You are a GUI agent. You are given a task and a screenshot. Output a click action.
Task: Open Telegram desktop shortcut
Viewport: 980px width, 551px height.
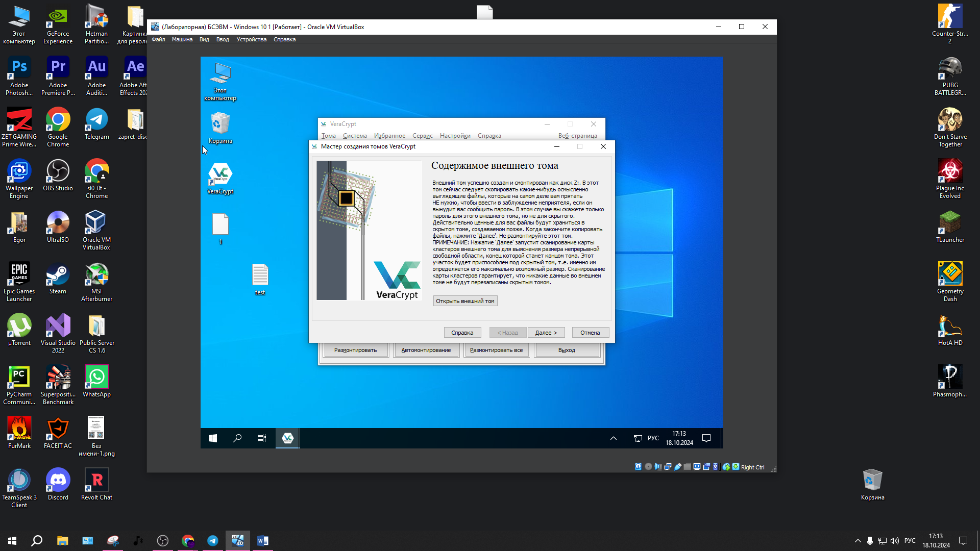(97, 124)
